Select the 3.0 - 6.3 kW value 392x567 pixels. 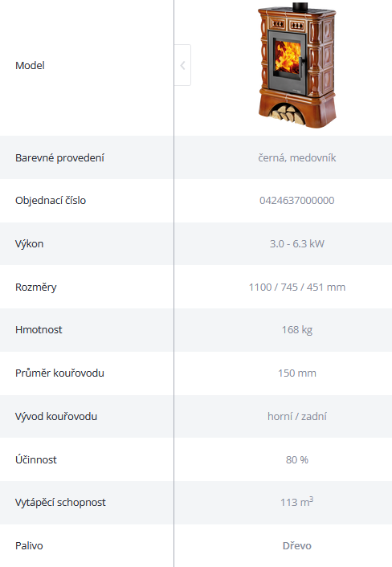click(297, 243)
